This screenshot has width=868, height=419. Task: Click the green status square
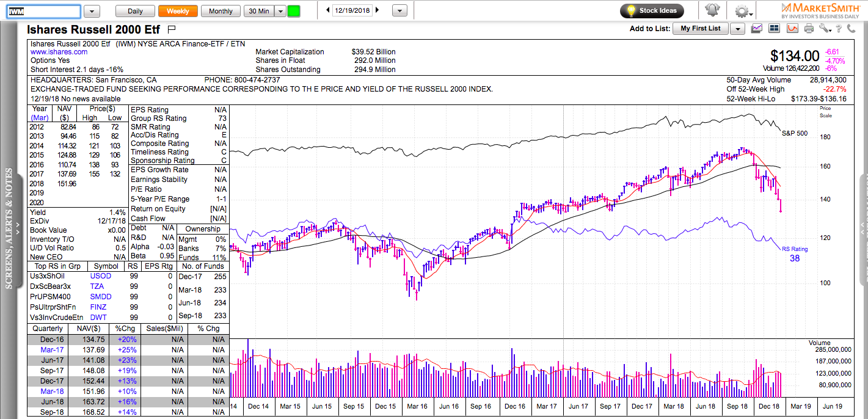tap(294, 11)
